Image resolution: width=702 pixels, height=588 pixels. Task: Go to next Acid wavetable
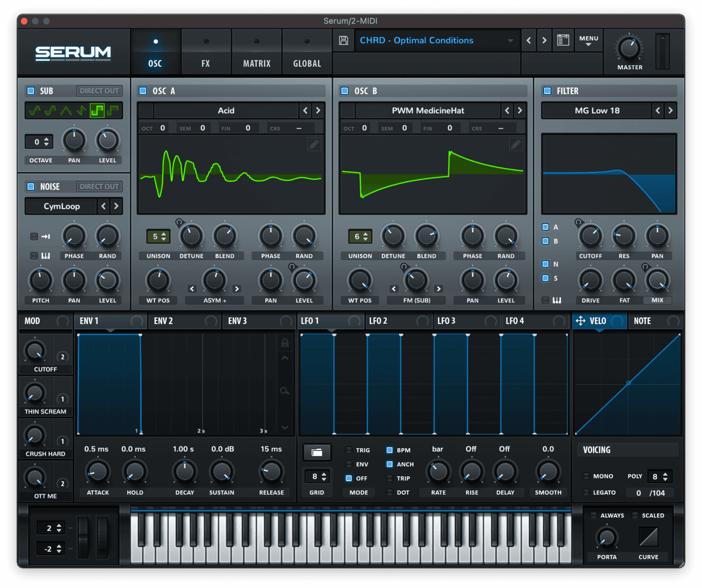(318, 111)
